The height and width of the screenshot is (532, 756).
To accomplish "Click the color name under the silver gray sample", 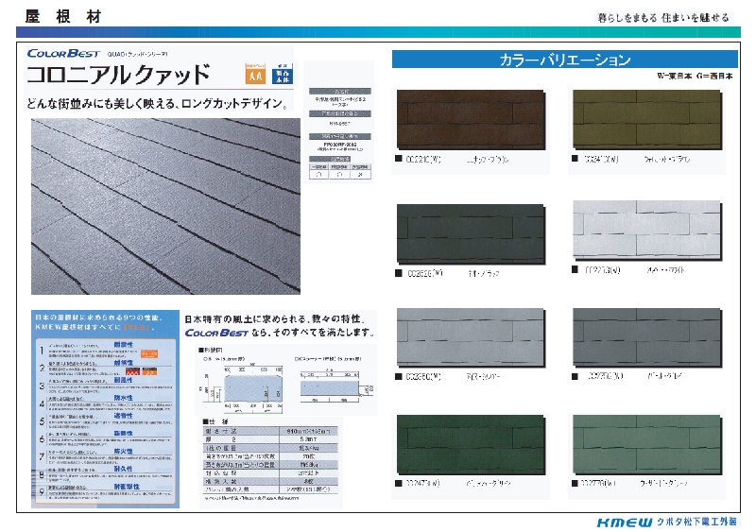I will coord(483,377).
